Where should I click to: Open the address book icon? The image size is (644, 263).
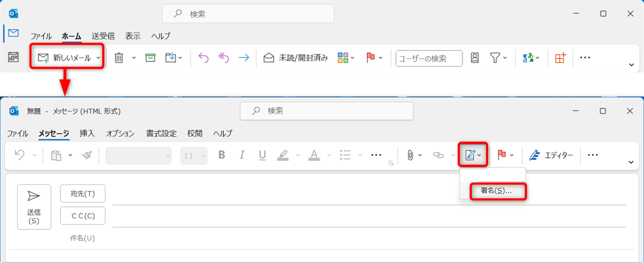point(475,58)
